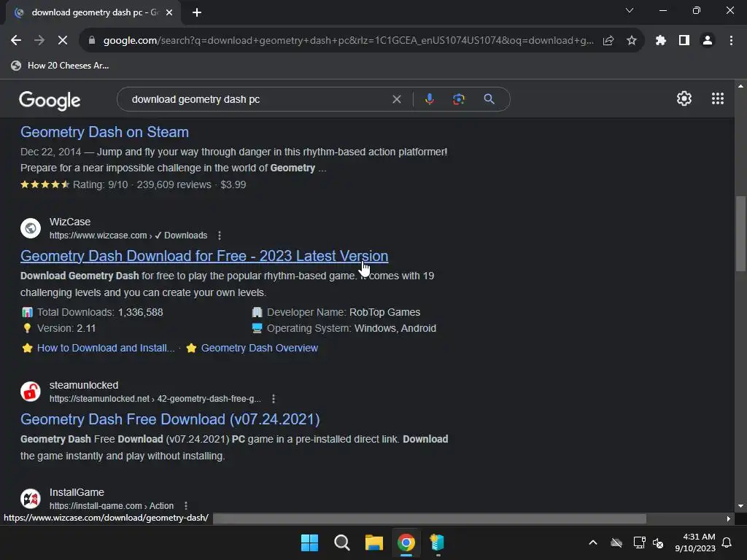
Task: Open Chrome three-dot menu
Action: 731,41
